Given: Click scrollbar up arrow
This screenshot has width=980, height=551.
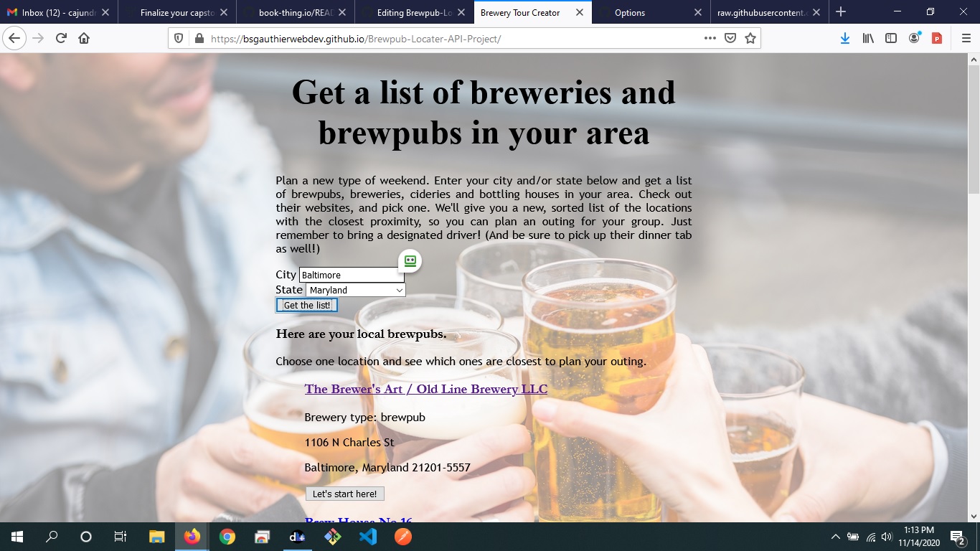Looking at the screenshot, I should point(974,59).
